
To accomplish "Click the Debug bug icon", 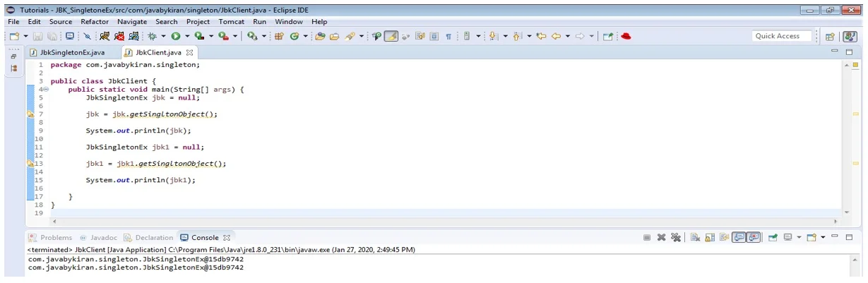I will [152, 36].
